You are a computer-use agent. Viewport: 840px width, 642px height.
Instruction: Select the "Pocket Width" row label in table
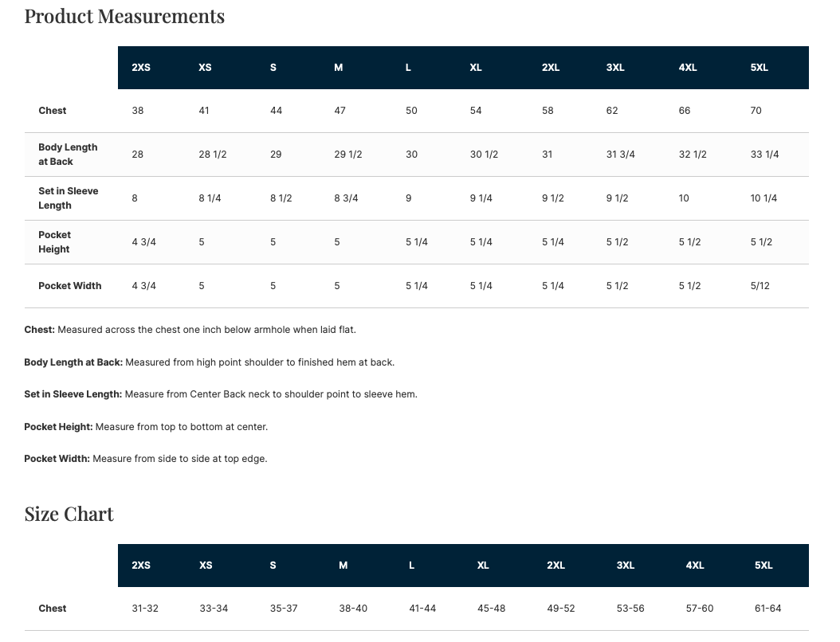[70, 286]
